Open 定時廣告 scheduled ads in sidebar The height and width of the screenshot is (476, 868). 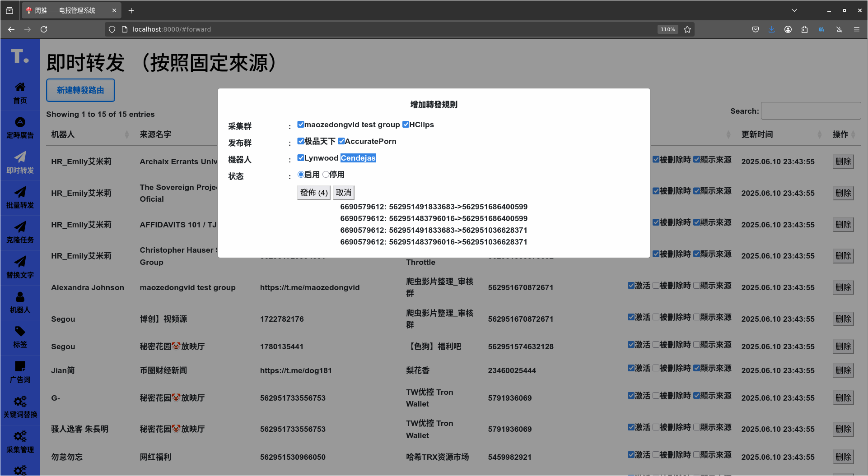point(20,128)
